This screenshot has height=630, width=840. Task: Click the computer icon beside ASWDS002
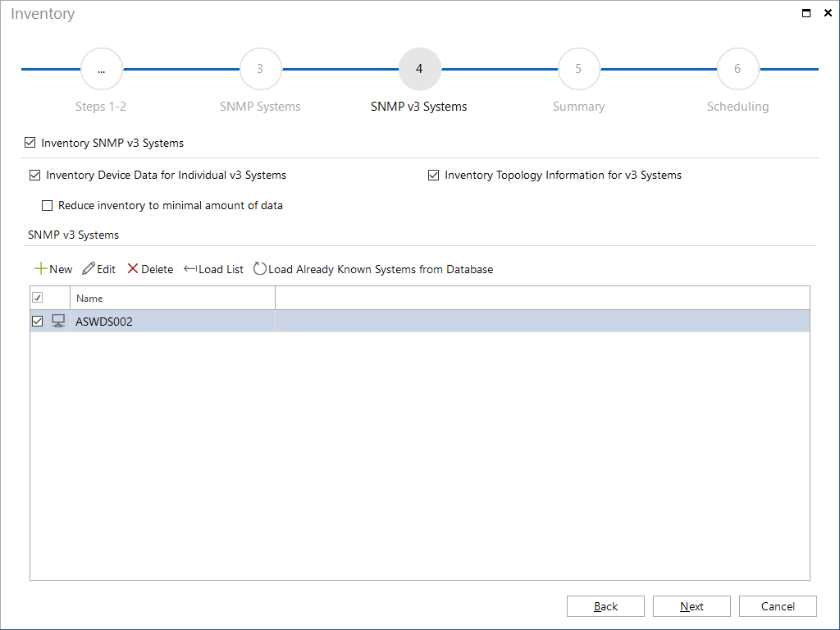coord(58,321)
